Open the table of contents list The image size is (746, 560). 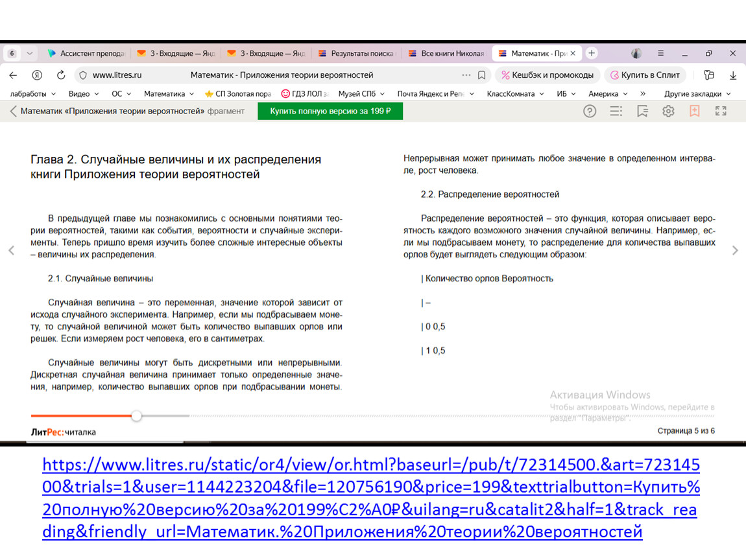click(x=616, y=111)
